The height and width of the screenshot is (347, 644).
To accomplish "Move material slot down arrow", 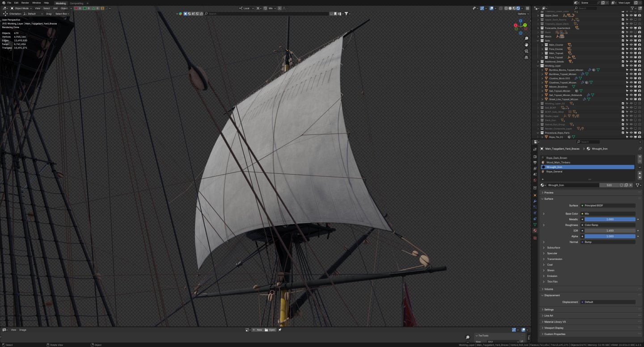I will click(640, 178).
